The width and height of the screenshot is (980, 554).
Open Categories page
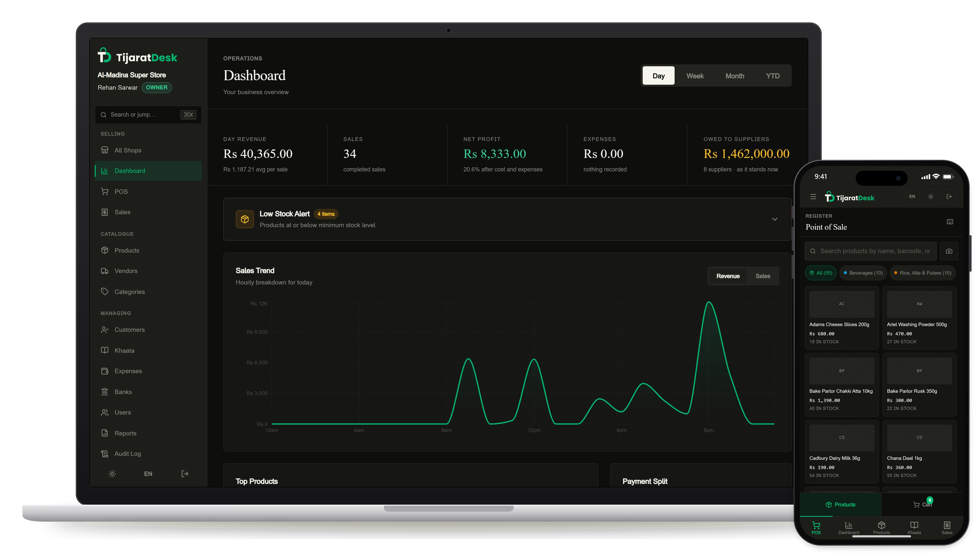[148, 291]
